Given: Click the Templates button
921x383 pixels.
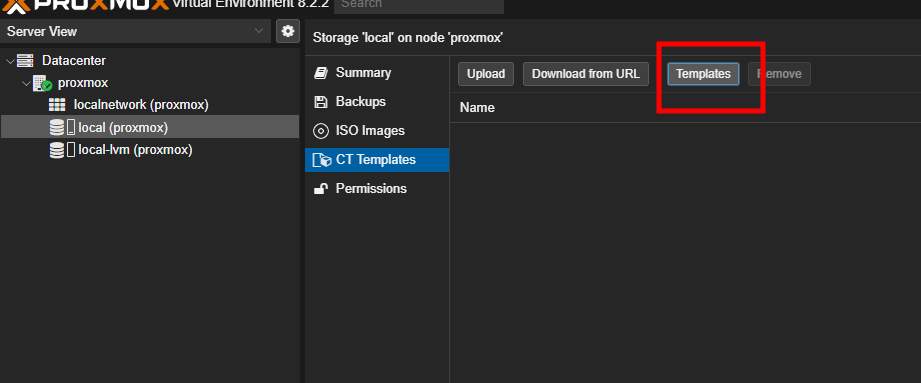Looking at the screenshot, I should [703, 74].
